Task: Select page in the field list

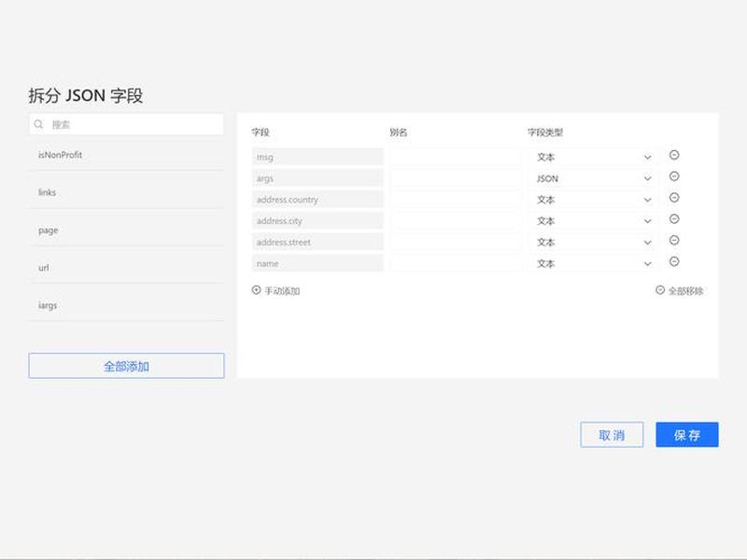Action: coord(126,230)
